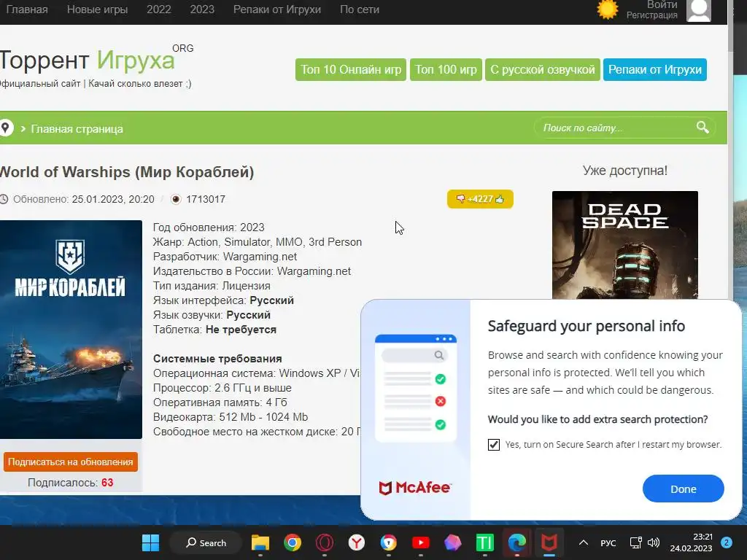
Task: Toggle the sun day/night theme icon
Action: 607,9
